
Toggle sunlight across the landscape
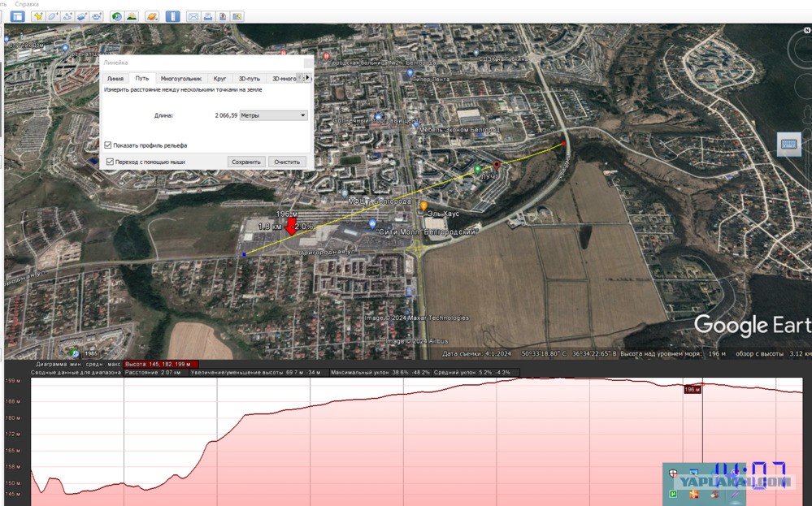pos(132,16)
